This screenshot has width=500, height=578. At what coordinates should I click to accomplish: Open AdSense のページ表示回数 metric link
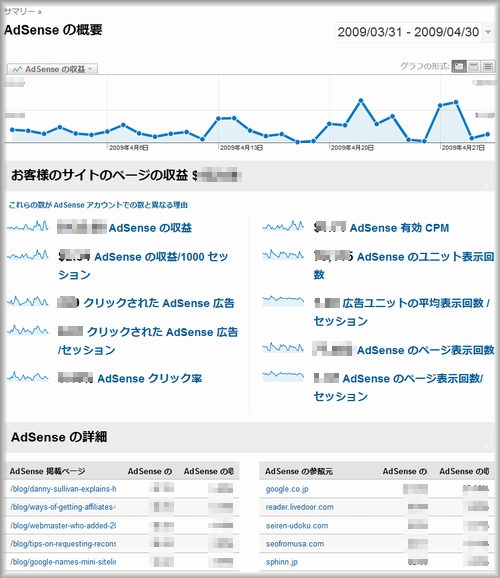[426, 350]
